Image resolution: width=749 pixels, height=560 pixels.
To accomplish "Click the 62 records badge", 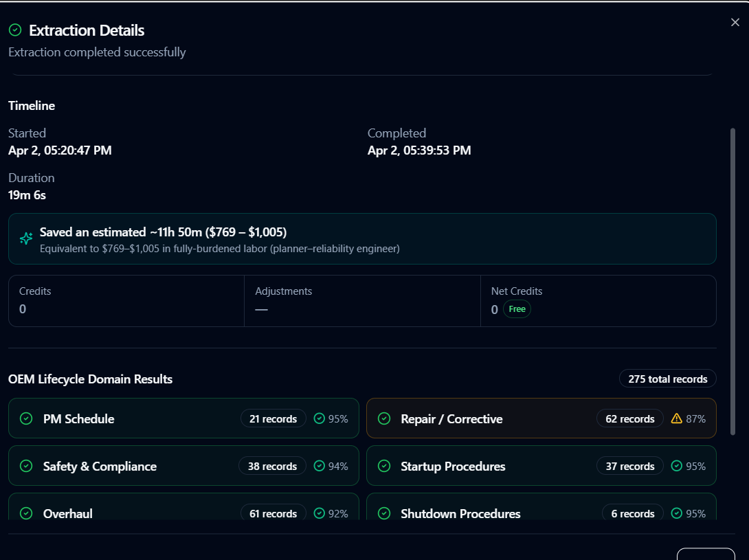I will 630,418.
